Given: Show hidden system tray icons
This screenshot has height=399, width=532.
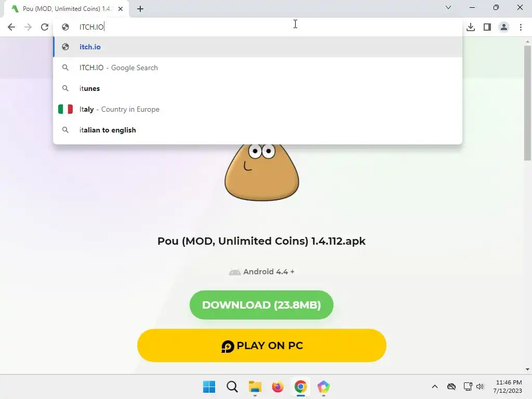Looking at the screenshot, I should pyautogui.click(x=435, y=387).
